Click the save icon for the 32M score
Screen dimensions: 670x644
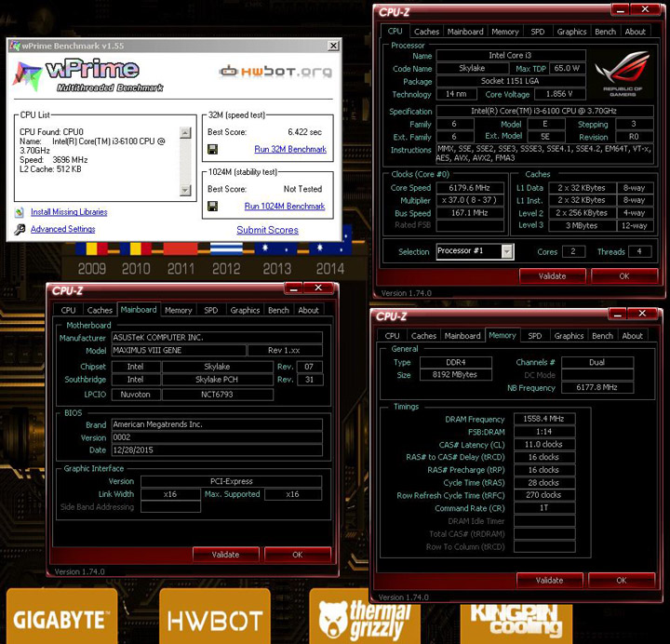tap(212, 149)
